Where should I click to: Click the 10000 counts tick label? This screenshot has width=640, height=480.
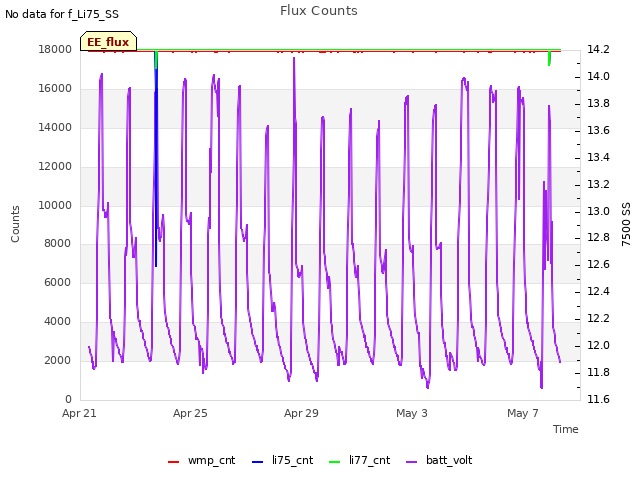tap(55, 205)
